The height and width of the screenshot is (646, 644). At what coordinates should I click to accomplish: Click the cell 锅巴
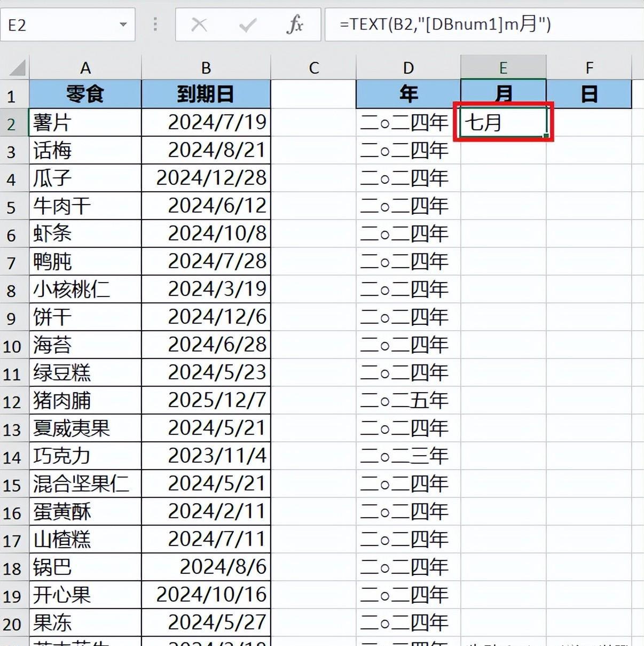point(85,567)
